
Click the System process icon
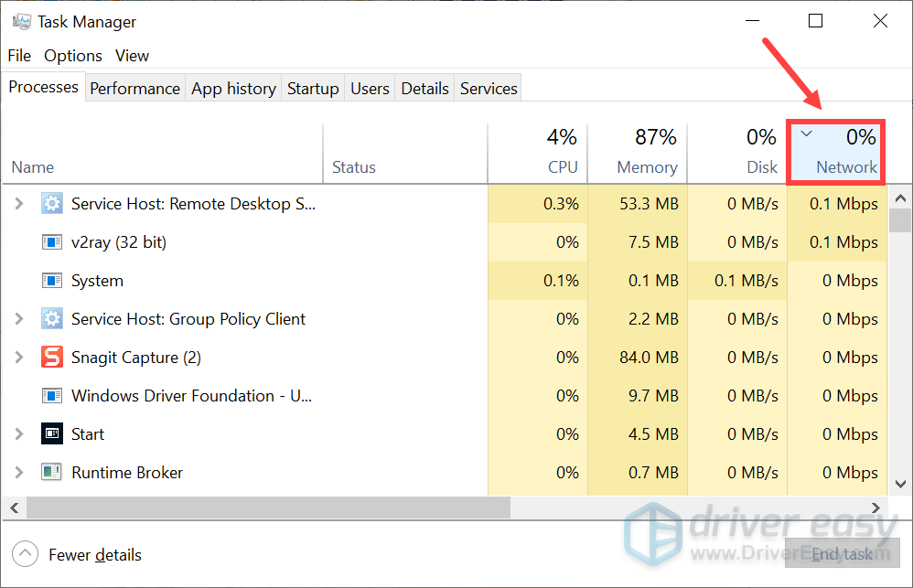tap(52, 281)
